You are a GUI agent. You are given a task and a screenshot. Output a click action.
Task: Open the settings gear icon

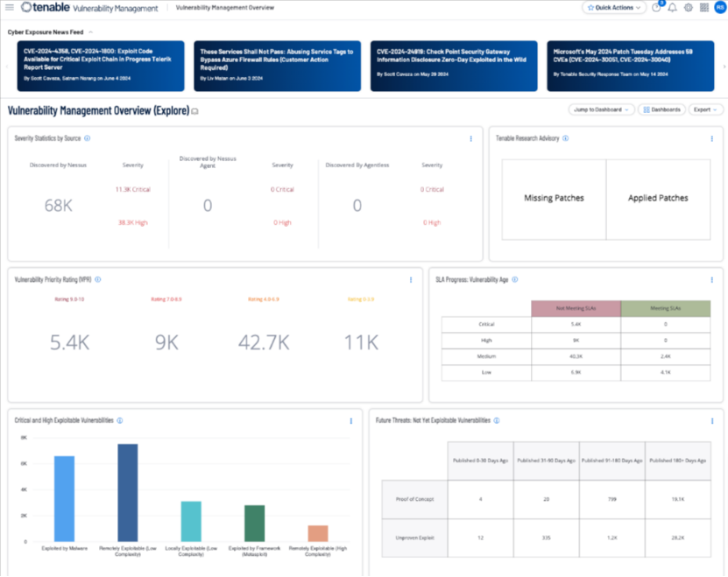point(689,7)
